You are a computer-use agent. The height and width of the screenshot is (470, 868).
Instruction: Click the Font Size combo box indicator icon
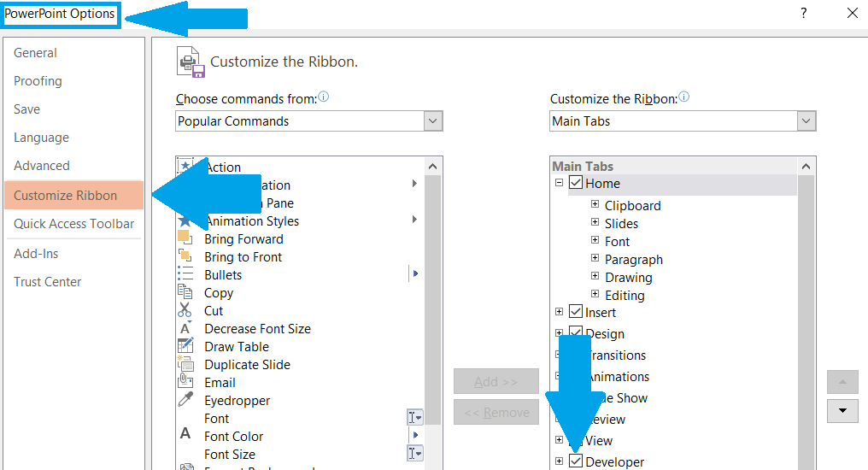pos(415,454)
